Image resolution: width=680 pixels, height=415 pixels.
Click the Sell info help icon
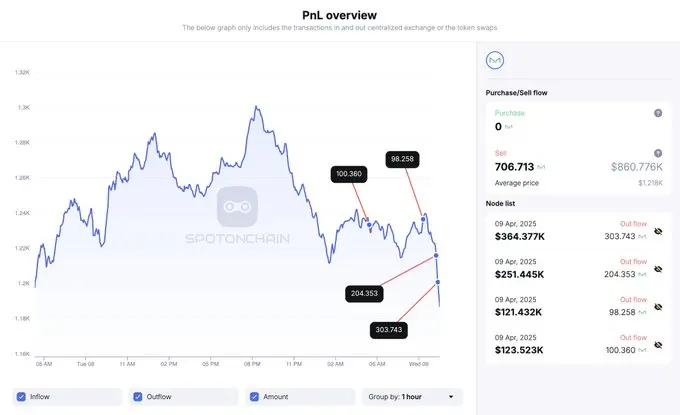pos(657,152)
